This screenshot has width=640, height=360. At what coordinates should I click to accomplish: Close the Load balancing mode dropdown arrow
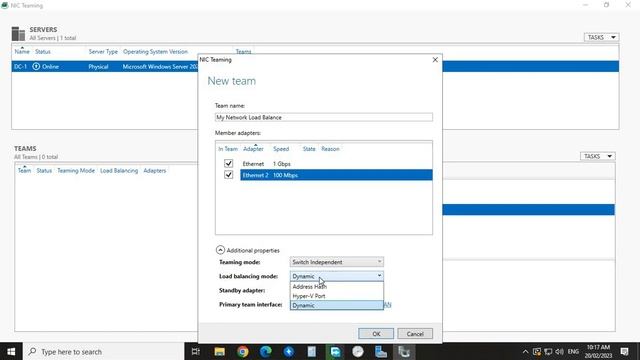coord(379,276)
